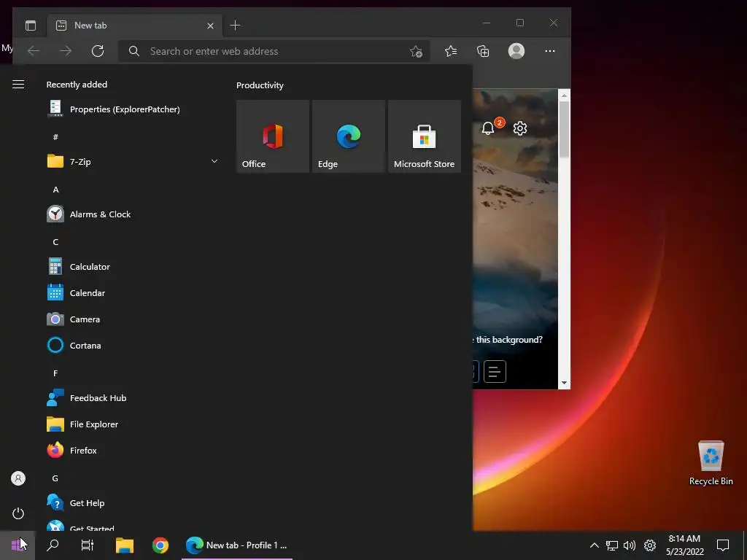Open Edge Settings and more menu

point(550,51)
